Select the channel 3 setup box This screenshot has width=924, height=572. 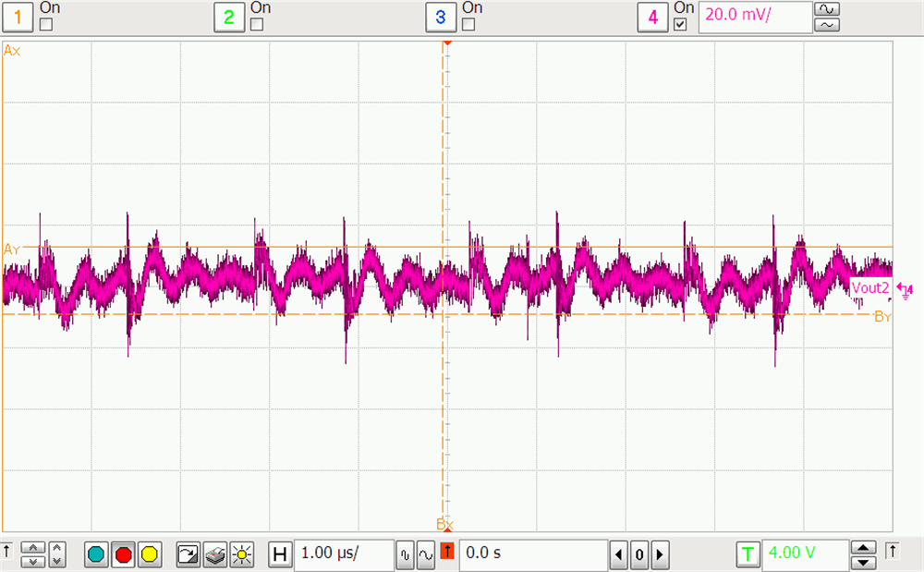click(441, 17)
